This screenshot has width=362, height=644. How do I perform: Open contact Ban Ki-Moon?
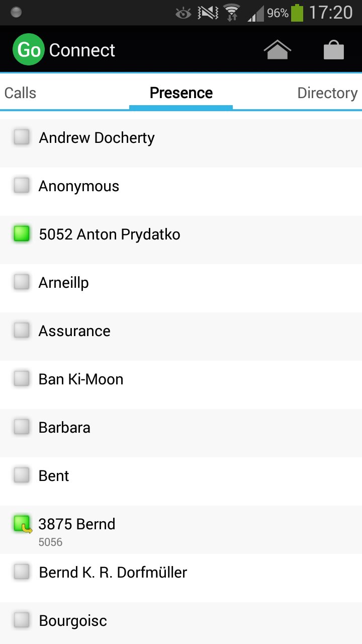click(81, 379)
